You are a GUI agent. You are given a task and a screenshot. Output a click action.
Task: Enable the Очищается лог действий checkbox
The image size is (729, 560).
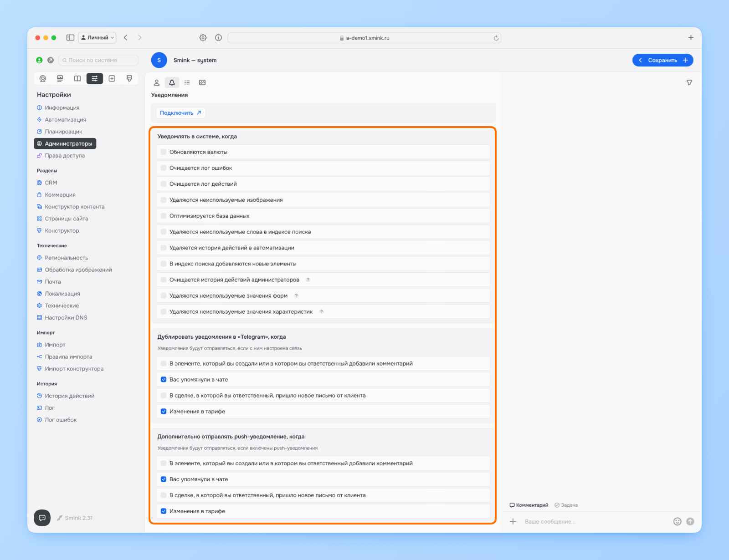click(164, 184)
